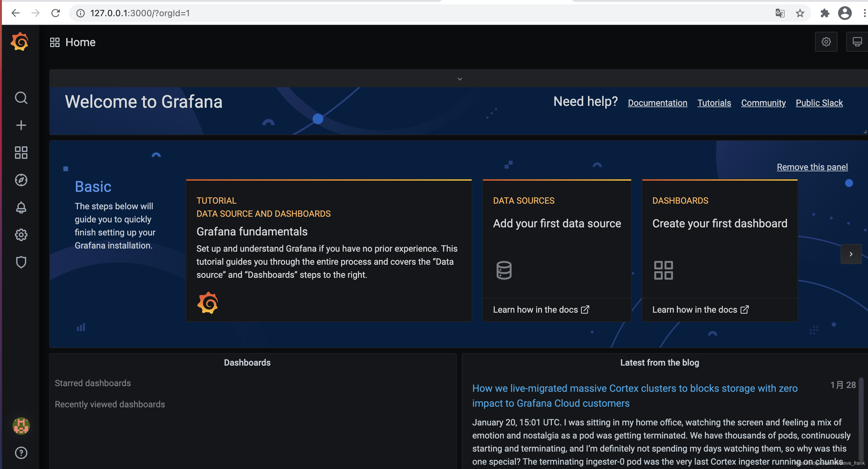
Task: Open the Public Slack link
Action: (819, 103)
